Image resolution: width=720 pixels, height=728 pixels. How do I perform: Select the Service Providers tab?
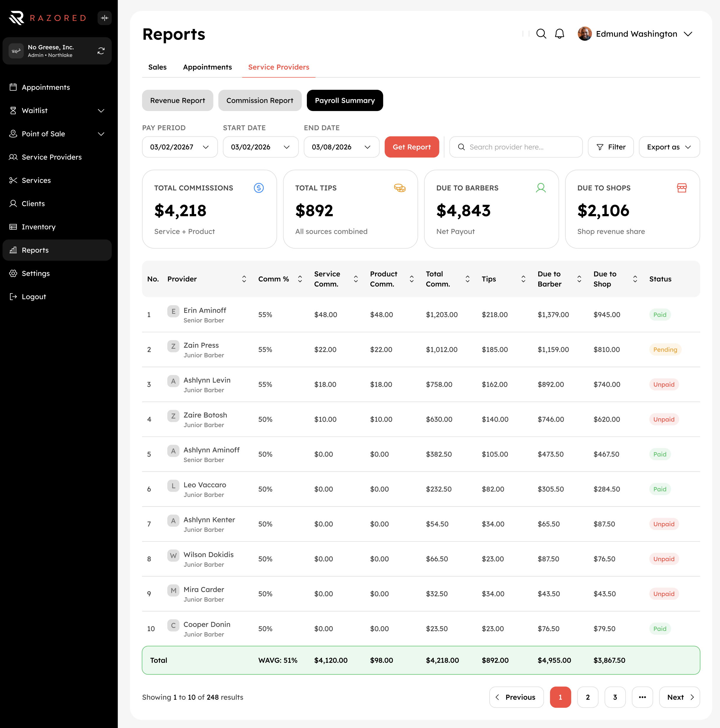(279, 67)
